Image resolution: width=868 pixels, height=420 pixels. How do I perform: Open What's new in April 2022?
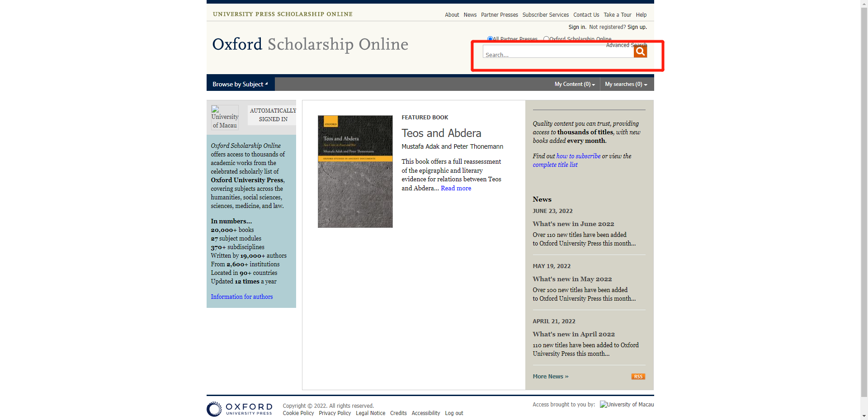574,334
